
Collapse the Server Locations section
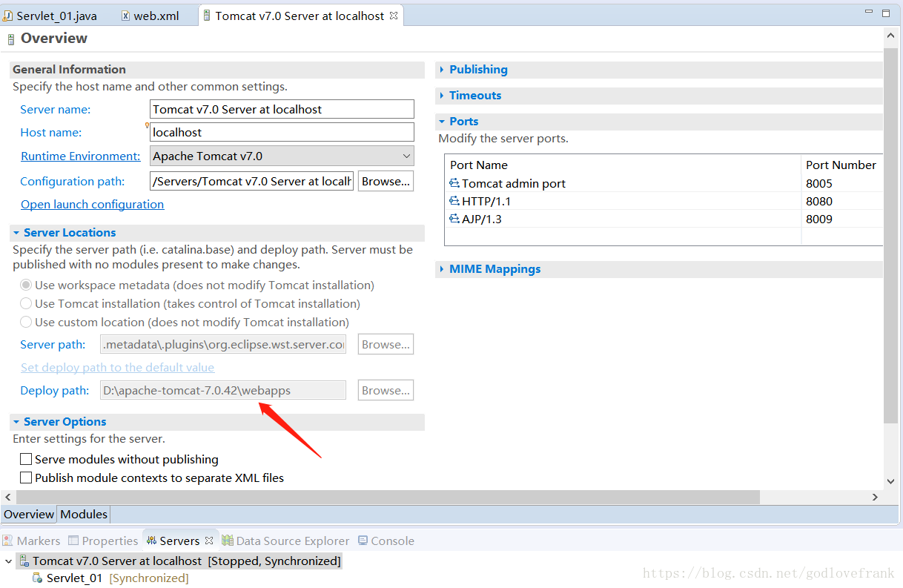16,233
